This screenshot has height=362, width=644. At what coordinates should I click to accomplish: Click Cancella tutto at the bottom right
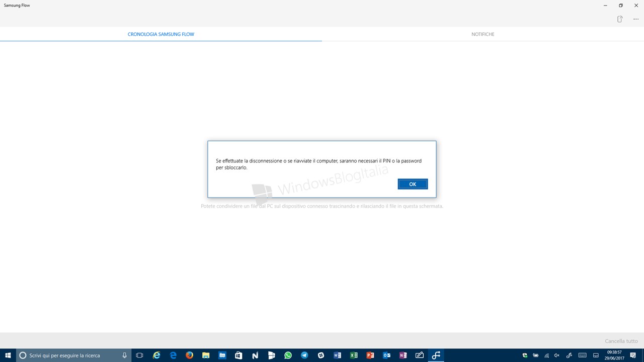click(x=621, y=341)
